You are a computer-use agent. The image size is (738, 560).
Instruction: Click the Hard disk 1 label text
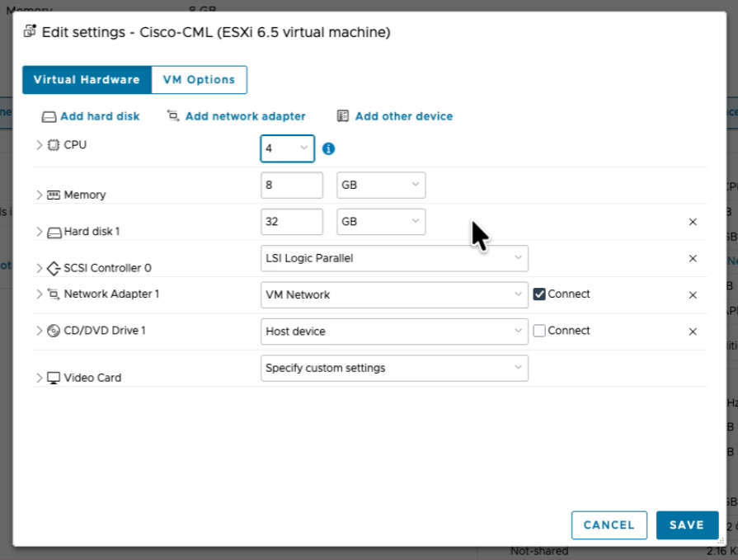pyautogui.click(x=92, y=232)
